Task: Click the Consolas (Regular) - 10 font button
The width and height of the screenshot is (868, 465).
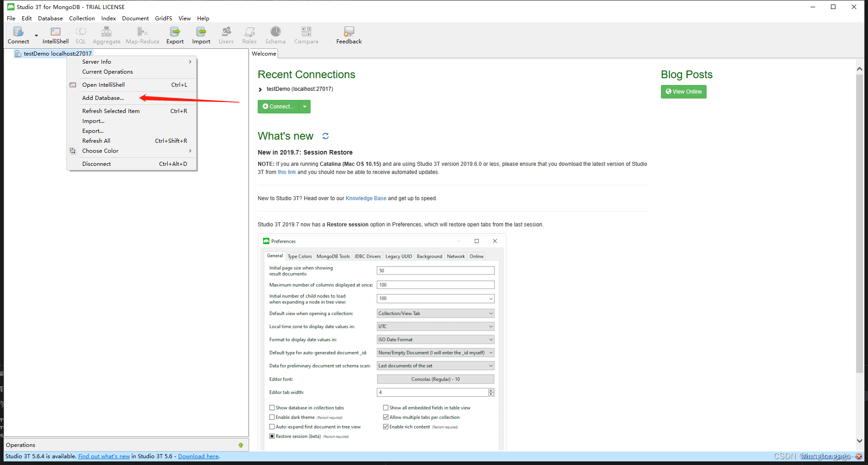Action: pos(435,379)
